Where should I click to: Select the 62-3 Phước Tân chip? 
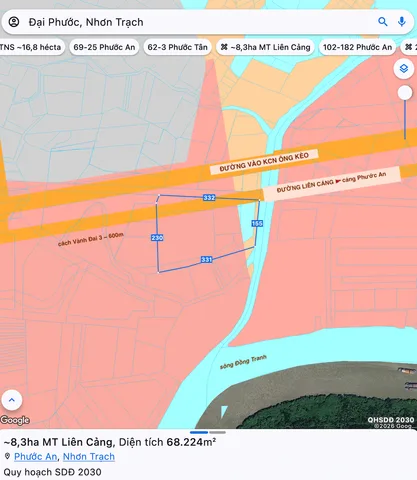(178, 47)
